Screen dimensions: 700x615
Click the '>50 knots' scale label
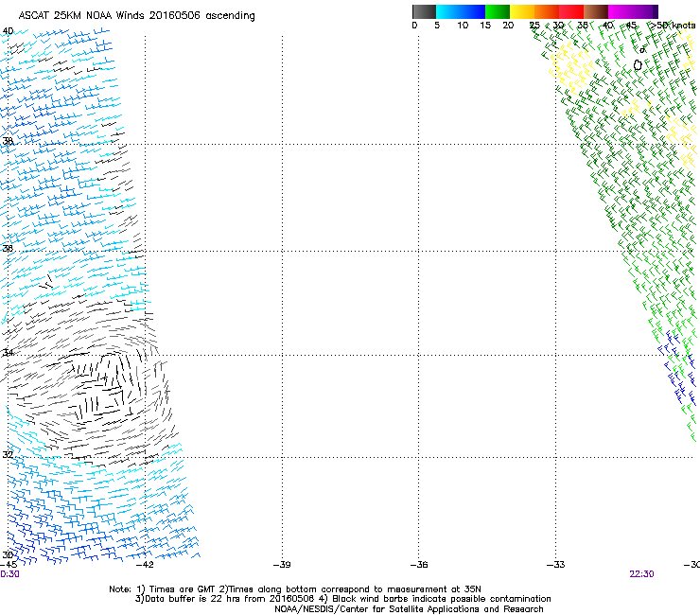[x=673, y=26]
